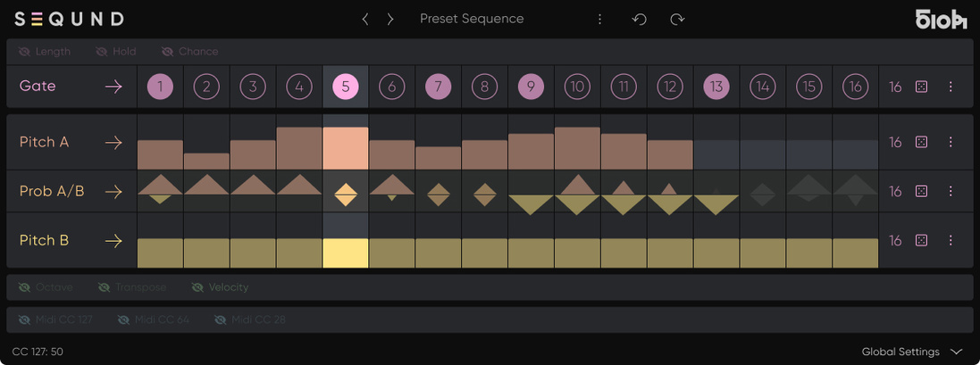The width and height of the screenshot is (980, 365).
Task: Open the Gate lane three-dot menu
Action: [951, 87]
